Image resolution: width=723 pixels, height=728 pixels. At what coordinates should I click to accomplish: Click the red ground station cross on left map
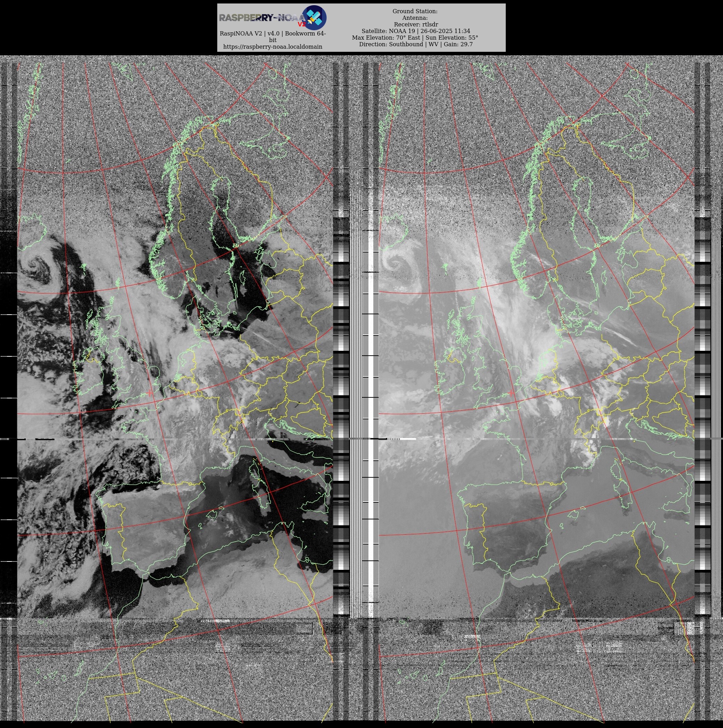click(150, 393)
